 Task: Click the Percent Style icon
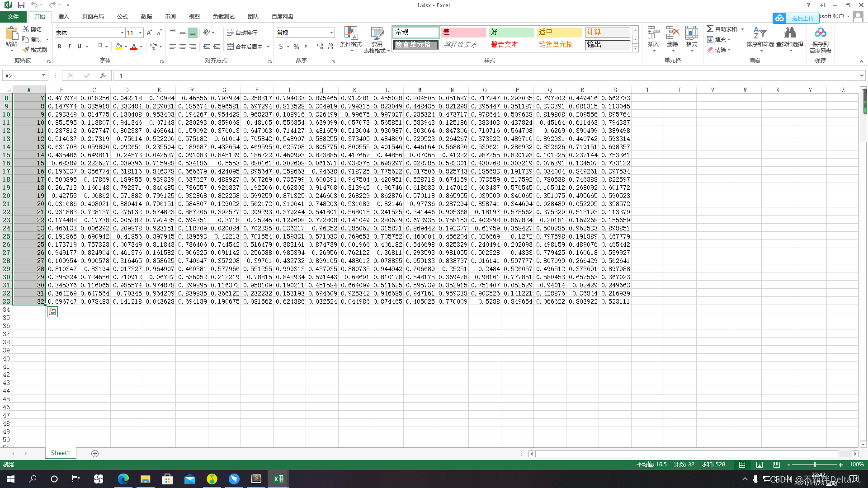(x=296, y=47)
